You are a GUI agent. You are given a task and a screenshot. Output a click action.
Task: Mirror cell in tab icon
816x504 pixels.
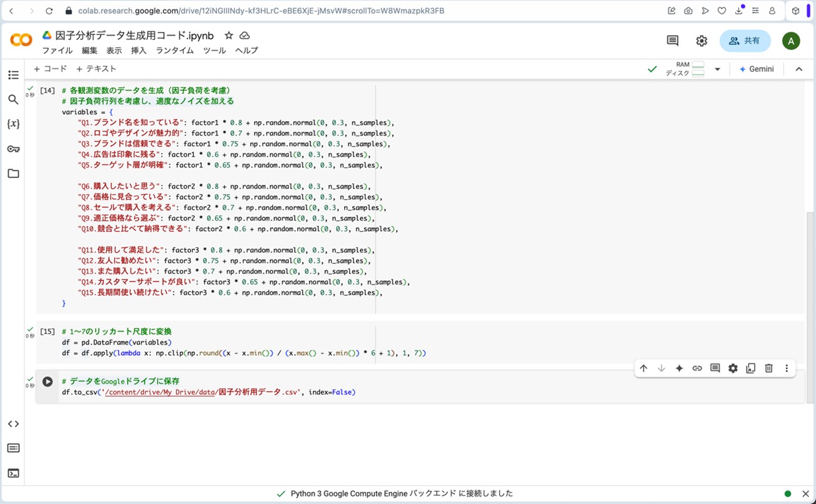(x=751, y=369)
